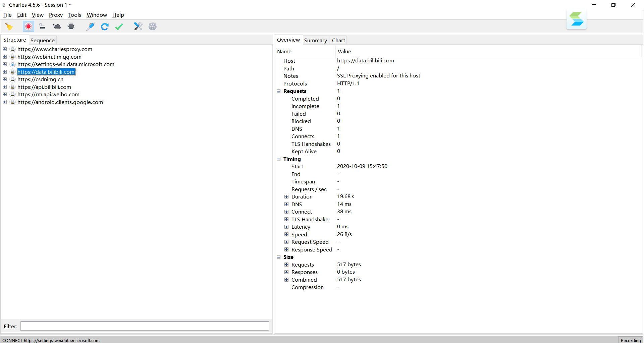Expand the api.bilibili.com host node
This screenshot has height=343, width=644.
(x=5, y=87)
